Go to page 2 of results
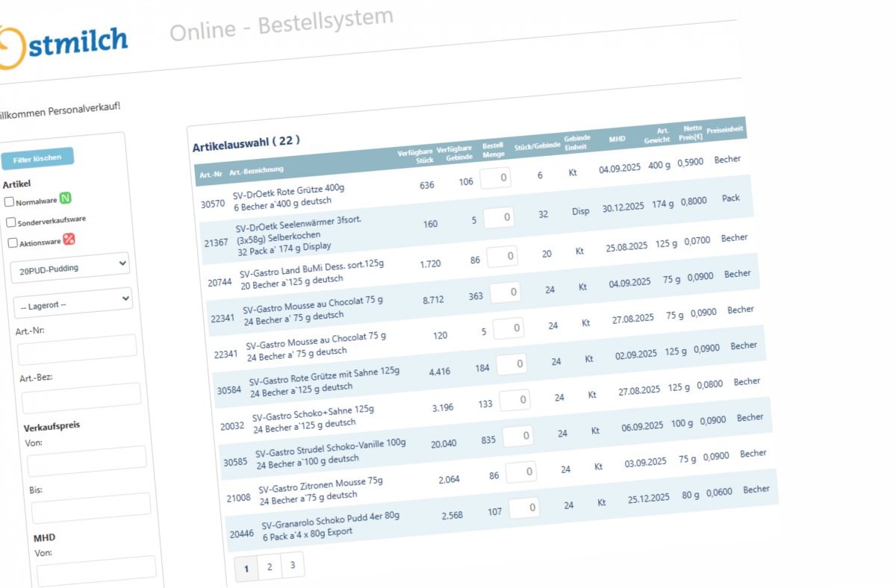This screenshot has height=588, width=896. click(x=270, y=567)
